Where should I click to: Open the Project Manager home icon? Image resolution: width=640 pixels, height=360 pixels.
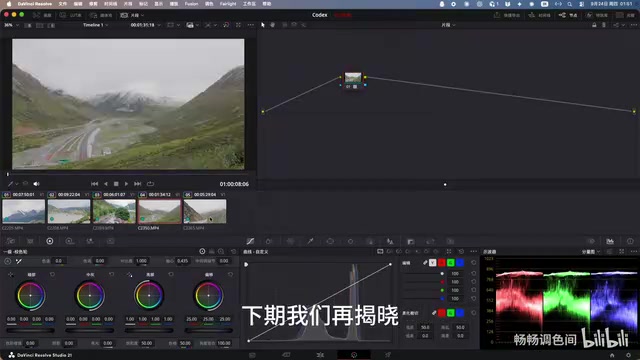(612, 355)
